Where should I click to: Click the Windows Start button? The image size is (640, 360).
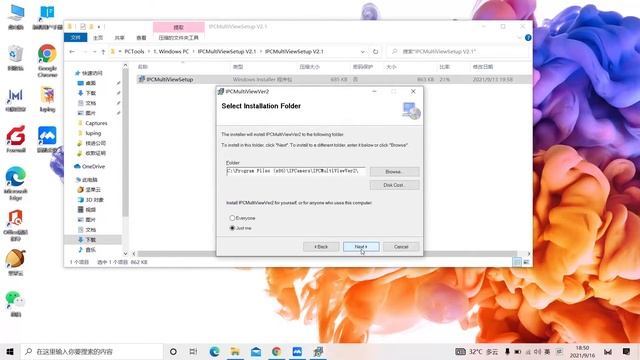pyautogui.click(x=10, y=351)
